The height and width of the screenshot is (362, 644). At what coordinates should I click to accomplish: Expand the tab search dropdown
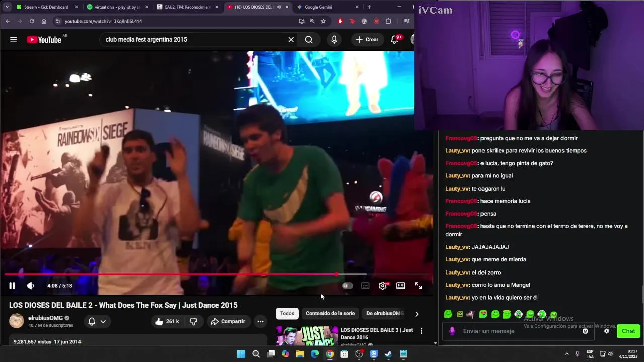coord(7,7)
